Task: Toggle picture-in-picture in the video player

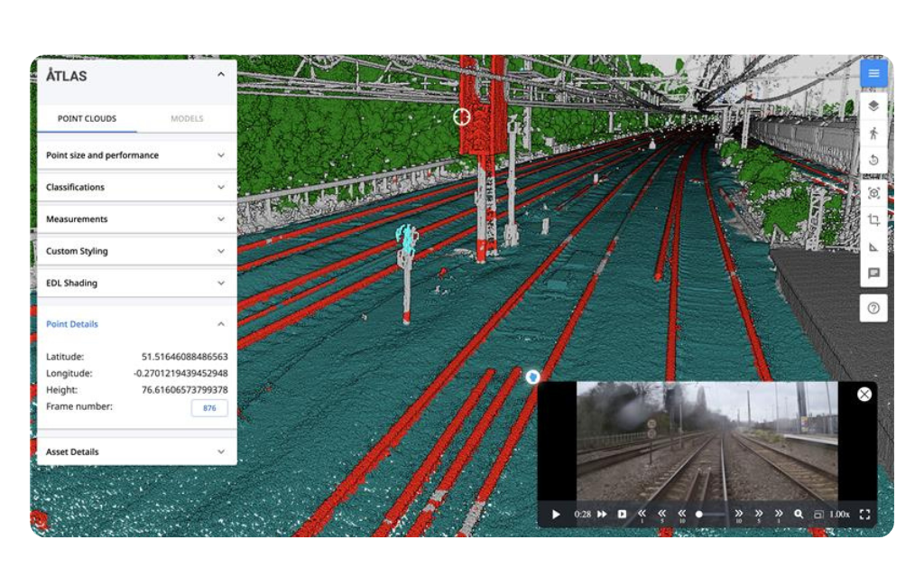Action: point(818,515)
